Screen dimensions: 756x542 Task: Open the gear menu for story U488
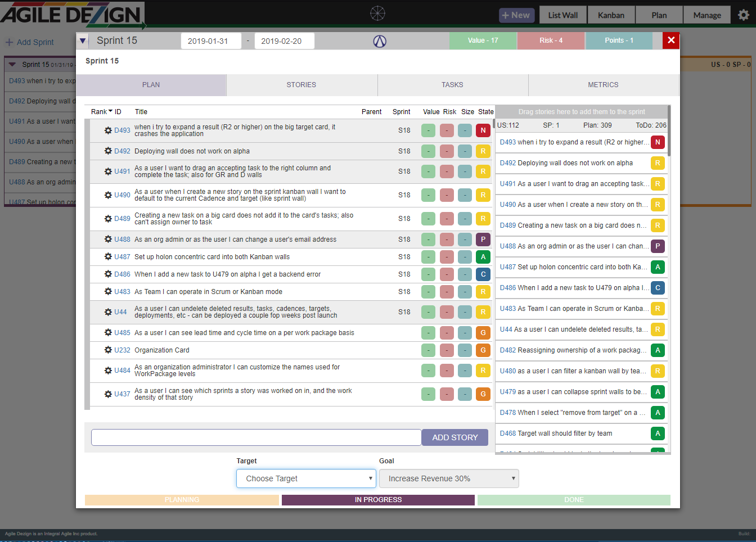pyautogui.click(x=108, y=240)
